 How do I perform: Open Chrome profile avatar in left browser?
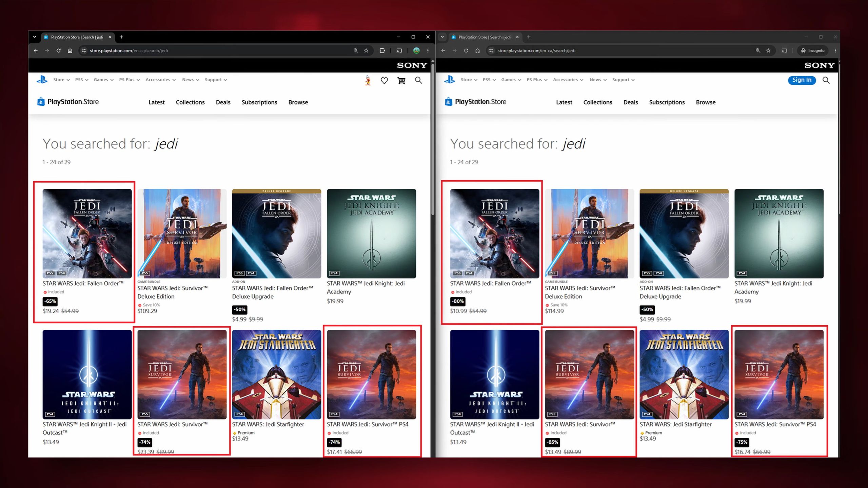416,50
